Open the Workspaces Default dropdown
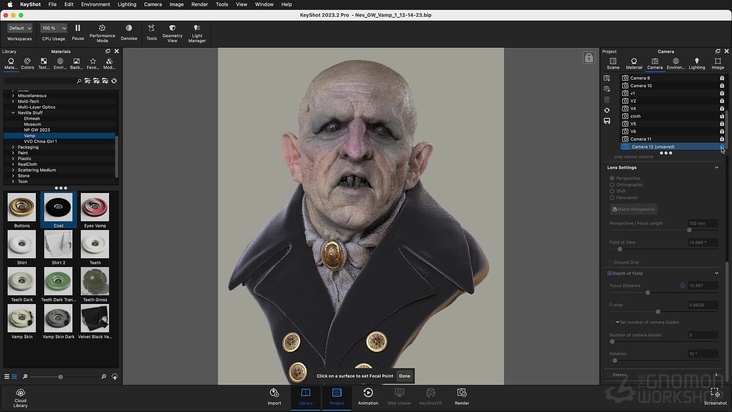Image resolution: width=732 pixels, height=412 pixels. (x=19, y=28)
